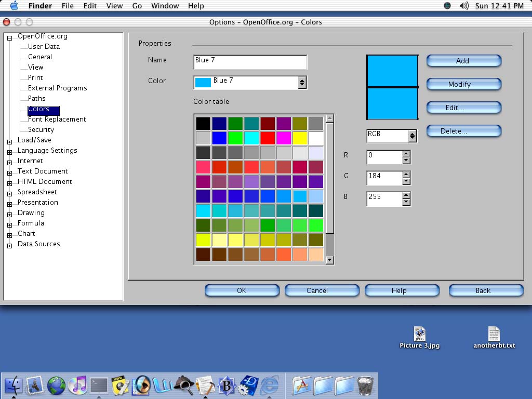Open BBEdit from the dock
This screenshot has height=399, width=532.
tap(227, 385)
